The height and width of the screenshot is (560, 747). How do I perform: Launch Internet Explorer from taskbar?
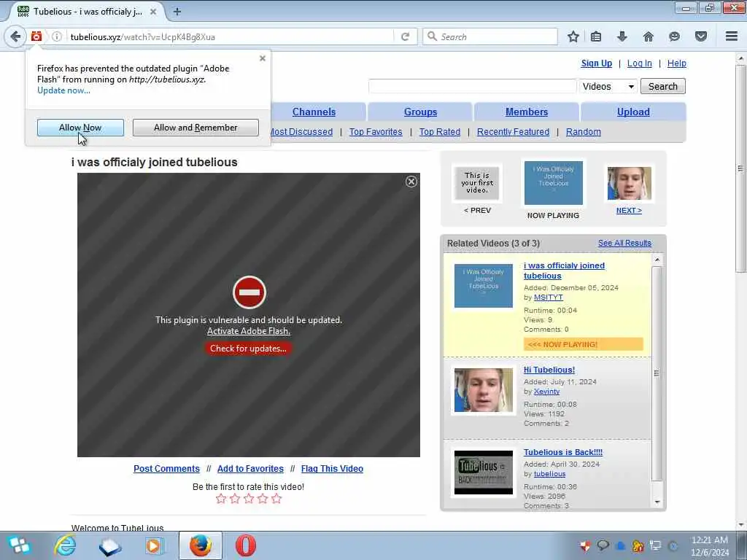pos(65,545)
